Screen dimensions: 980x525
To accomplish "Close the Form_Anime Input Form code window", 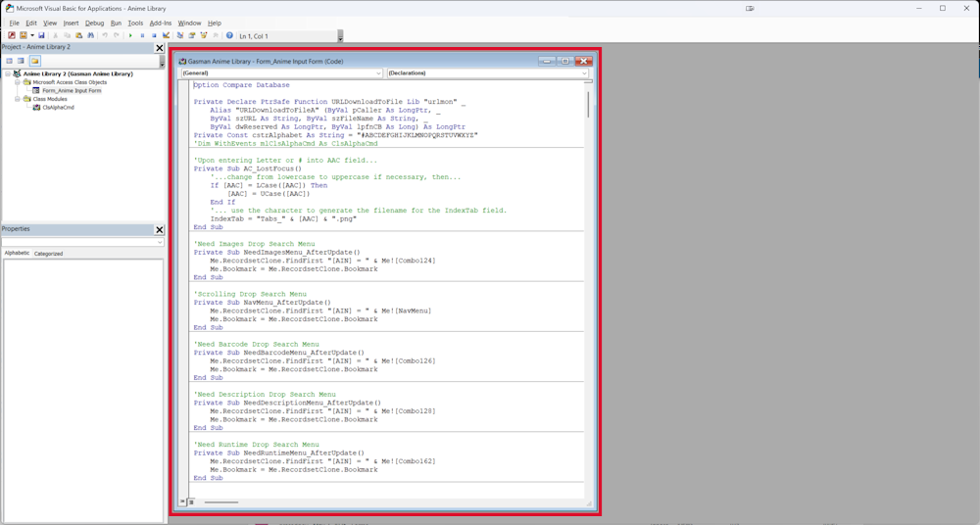I will coord(584,61).
